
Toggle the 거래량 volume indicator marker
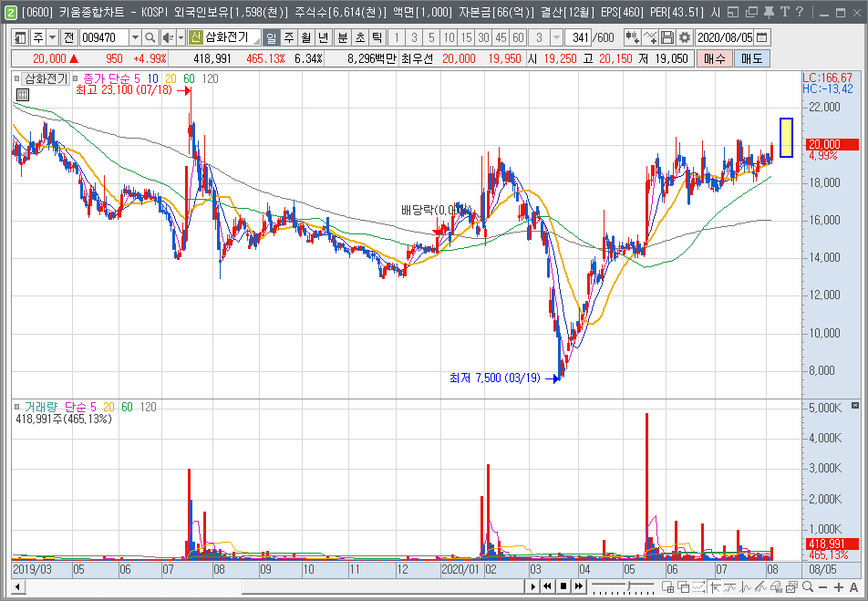coord(17,407)
